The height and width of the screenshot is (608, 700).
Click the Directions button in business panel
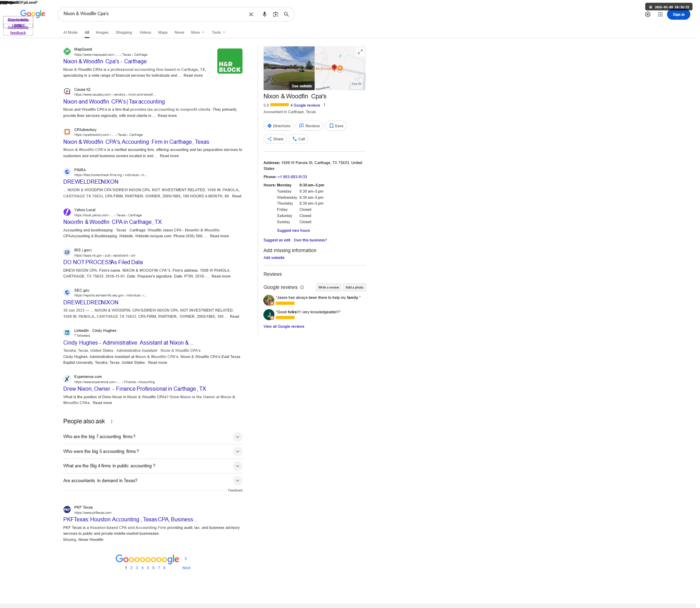coord(278,126)
